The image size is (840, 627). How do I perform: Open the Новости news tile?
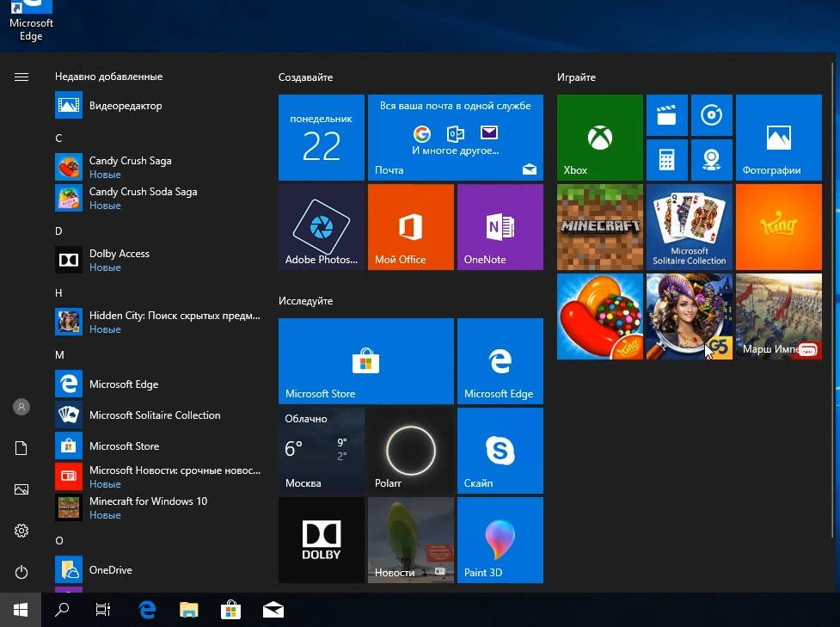click(410, 539)
